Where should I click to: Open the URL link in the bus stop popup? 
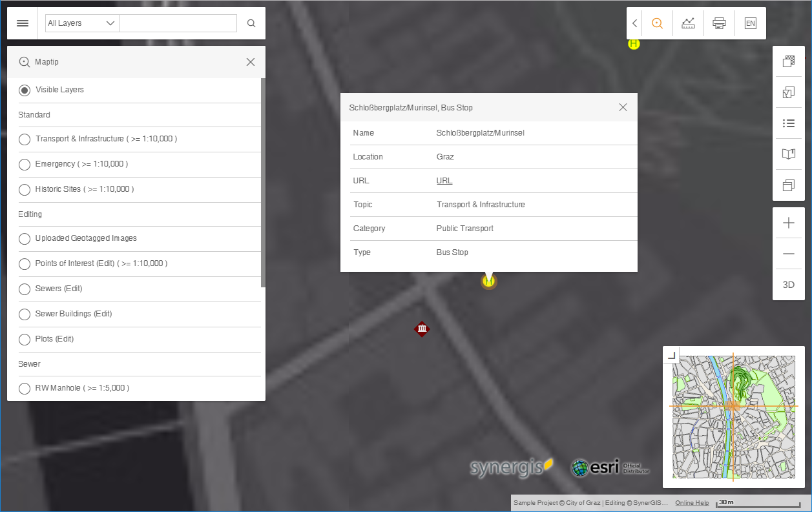(x=444, y=181)
